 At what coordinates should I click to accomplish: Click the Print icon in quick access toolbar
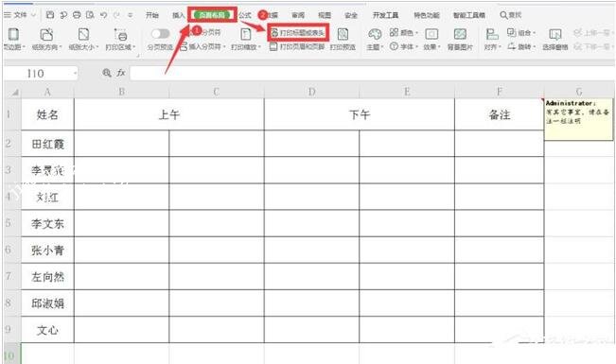(x=77, y=15)
